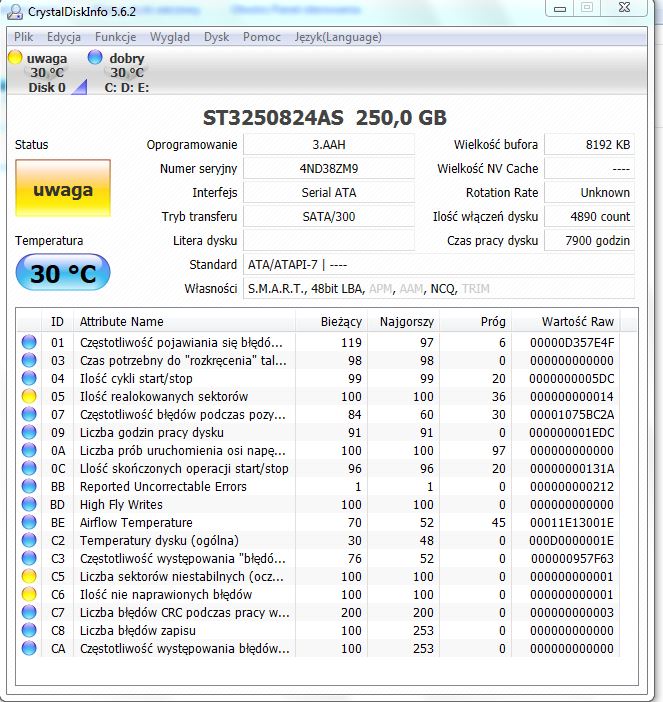Click blue status icon for attribute C3

[29, 558]
